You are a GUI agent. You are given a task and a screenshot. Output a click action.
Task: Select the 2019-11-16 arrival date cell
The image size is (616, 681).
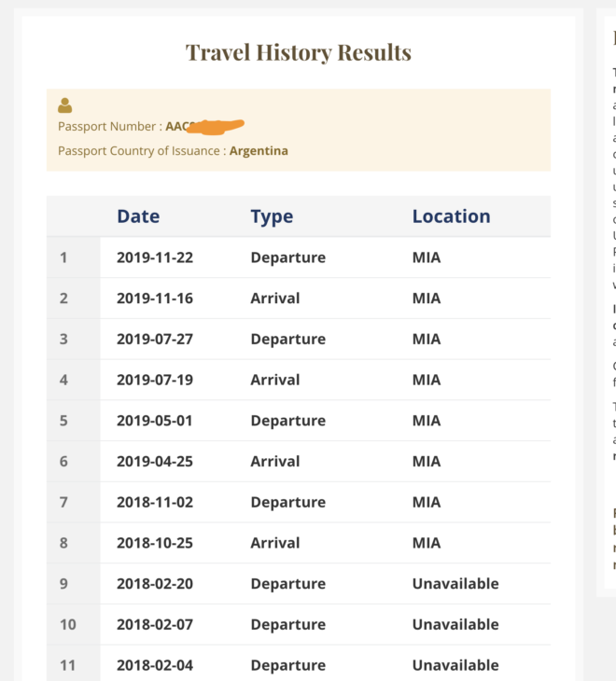[155, 299]
